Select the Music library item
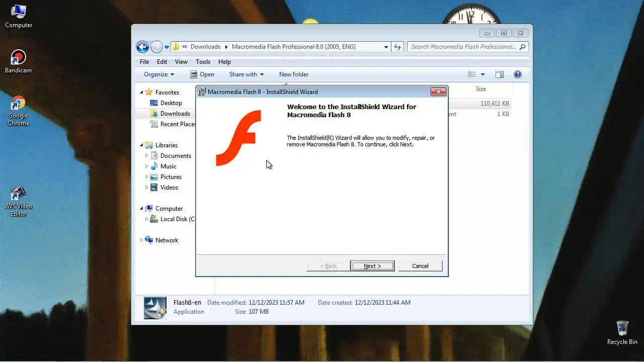Image resolution: width=644 pixels, height=362 pixels. (169, 166)
